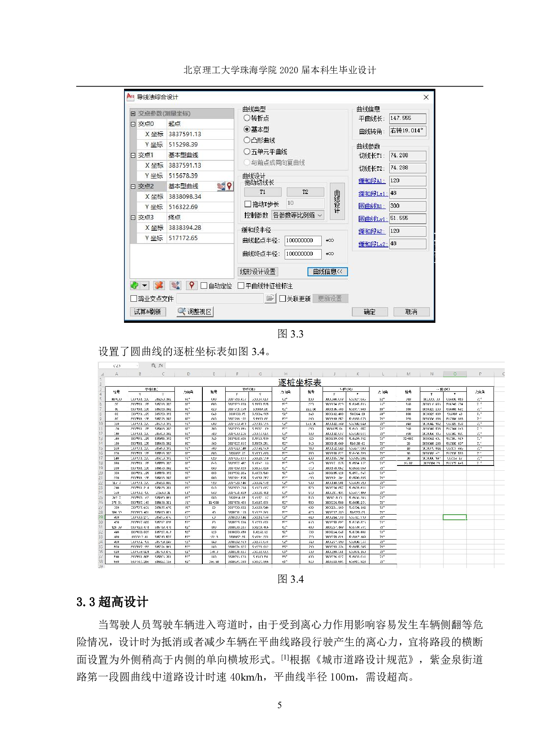Viewport: 534px width, 756px height.
Task: Enable the 自动定位 checkbox
Action: coord(204,286)
